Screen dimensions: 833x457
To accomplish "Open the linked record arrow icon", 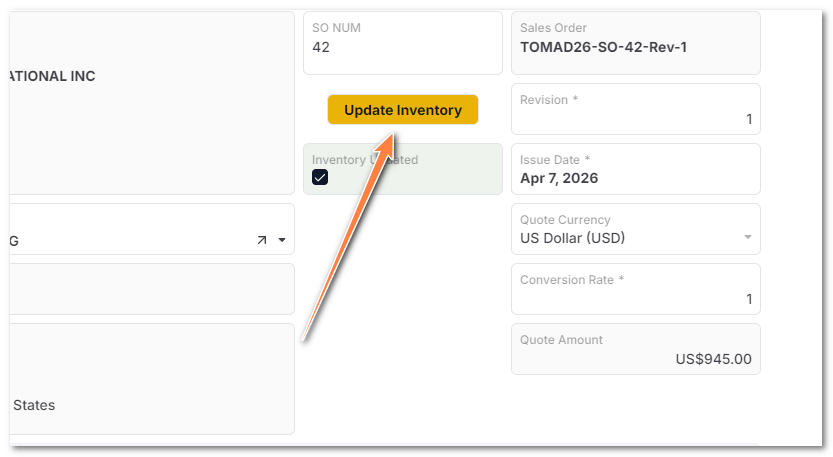I will (262, 240).
